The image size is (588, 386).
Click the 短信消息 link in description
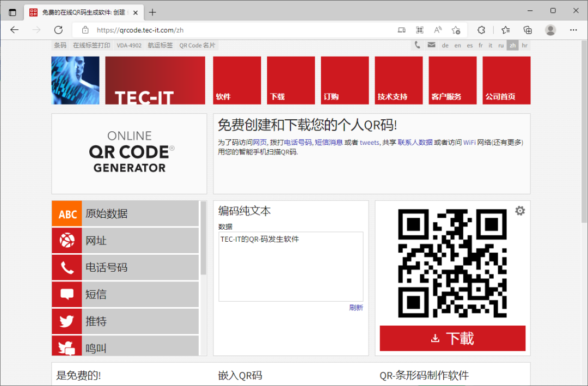tap(328, 143)
